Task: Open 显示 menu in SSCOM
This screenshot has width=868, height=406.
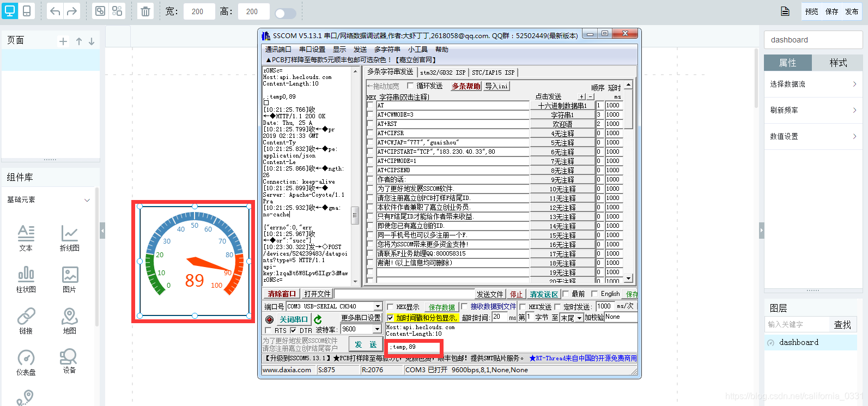Action: [339, 50]
